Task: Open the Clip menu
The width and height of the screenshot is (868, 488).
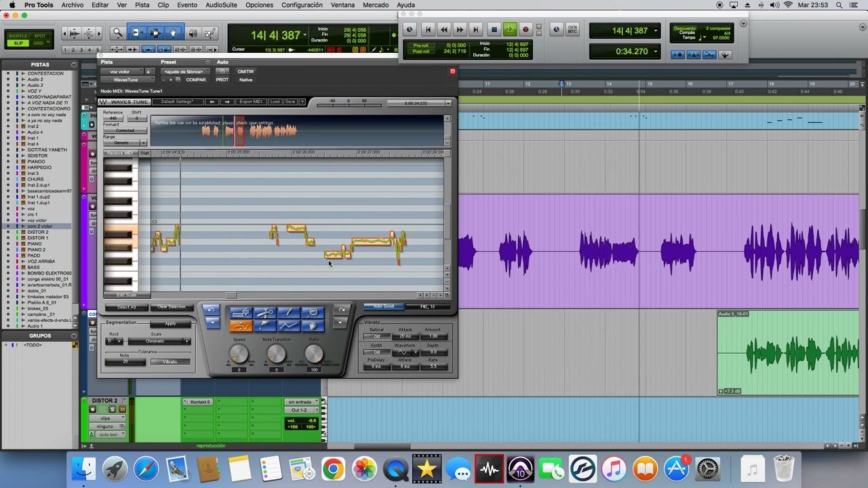Action: 163,5
